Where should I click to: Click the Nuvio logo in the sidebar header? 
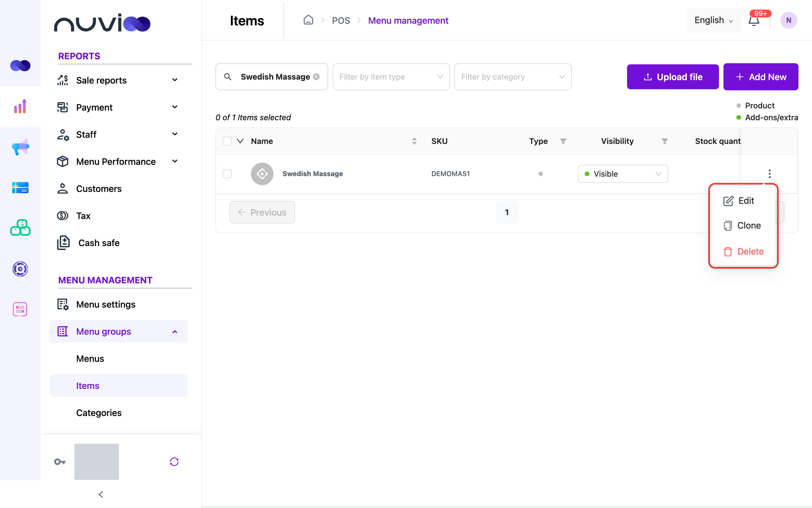(102, 23)
